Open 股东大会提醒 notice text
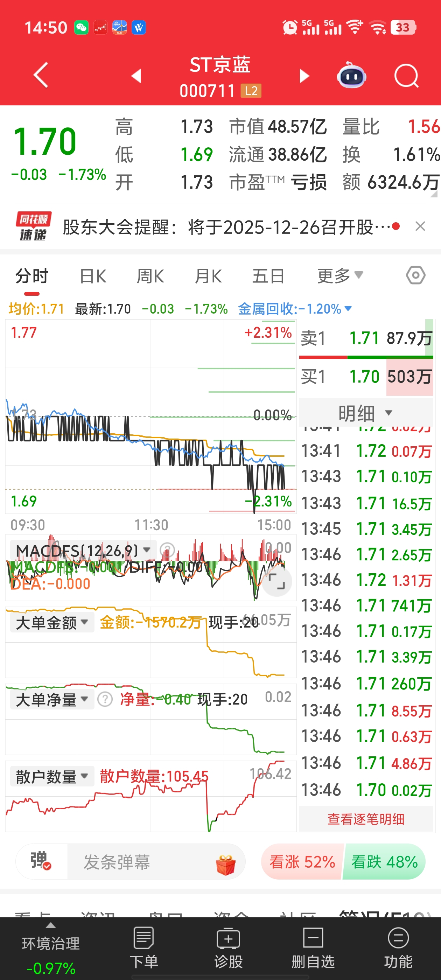This screenshot has width=441, height=980. 227,227
